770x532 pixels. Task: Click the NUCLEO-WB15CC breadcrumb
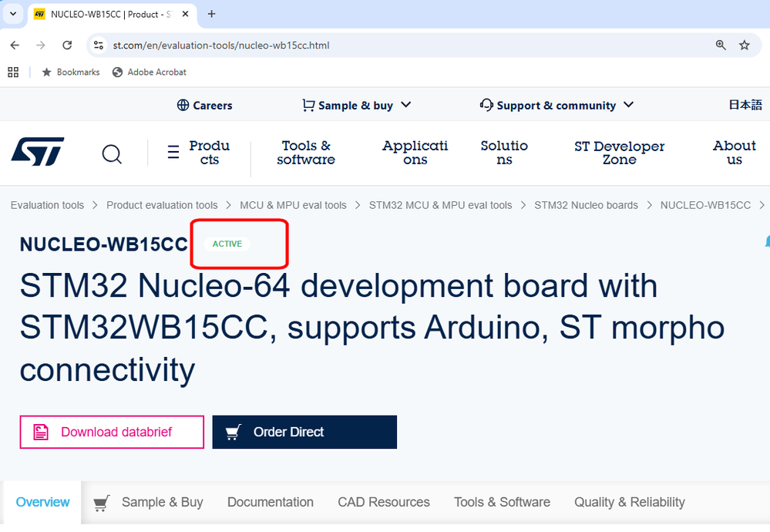(705, 205)
